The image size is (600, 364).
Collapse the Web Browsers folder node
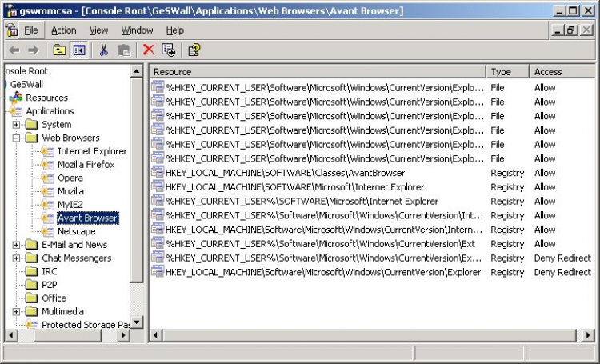[x=16, y=138]
